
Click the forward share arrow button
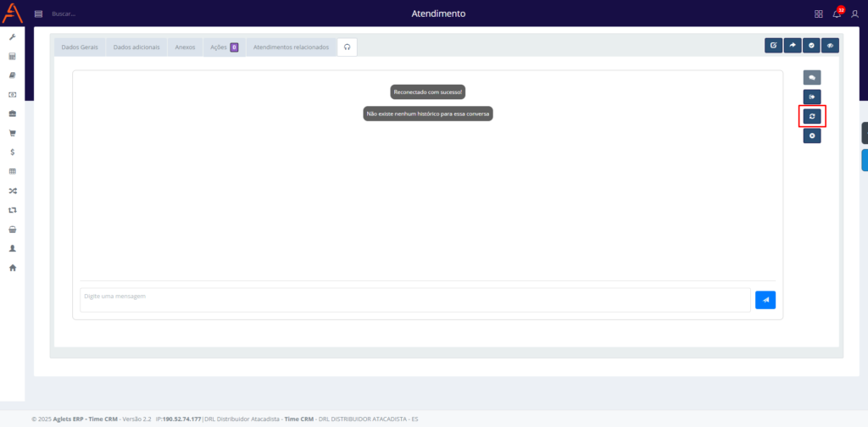point(793,46)
